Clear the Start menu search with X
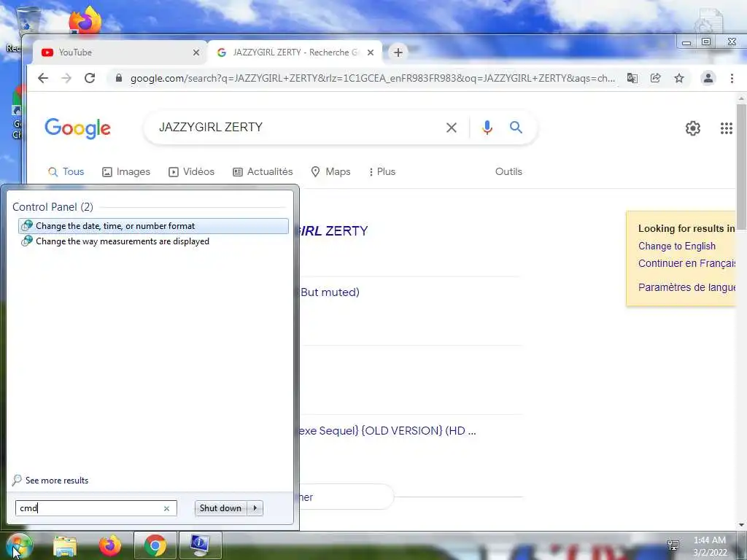The height and width of the screenshot is (560, 747). click(166, 508)
